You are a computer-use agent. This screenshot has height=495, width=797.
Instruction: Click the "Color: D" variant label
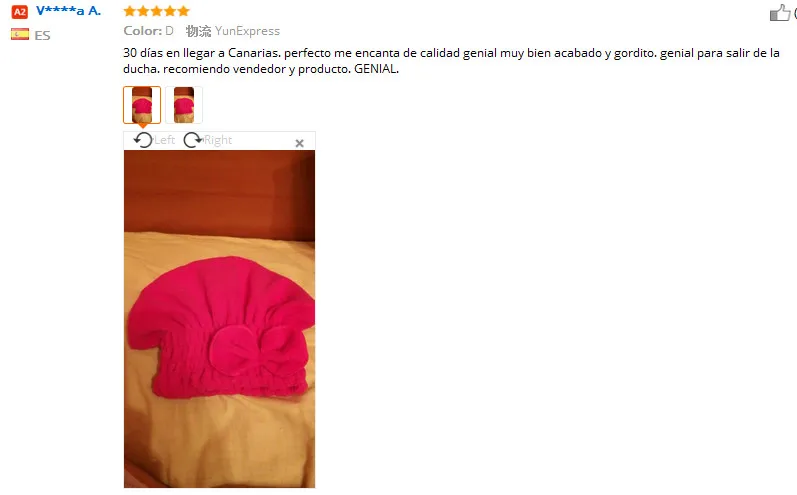point(148,31)
